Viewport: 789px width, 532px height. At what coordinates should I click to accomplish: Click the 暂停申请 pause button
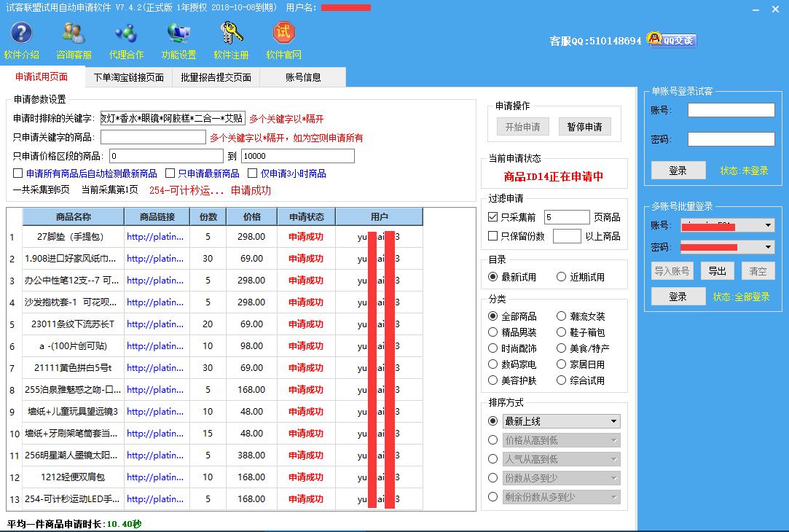(x=584, y=126)
